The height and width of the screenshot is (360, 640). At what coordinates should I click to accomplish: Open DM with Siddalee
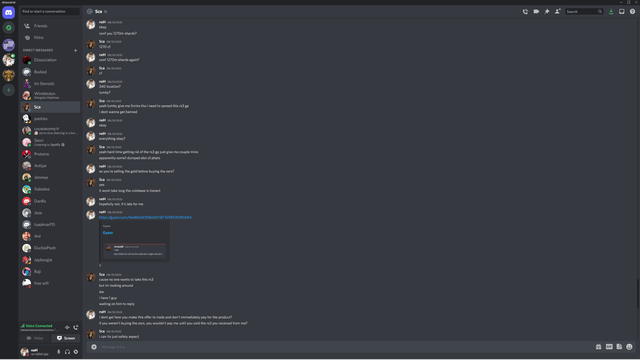coord(50,189)
